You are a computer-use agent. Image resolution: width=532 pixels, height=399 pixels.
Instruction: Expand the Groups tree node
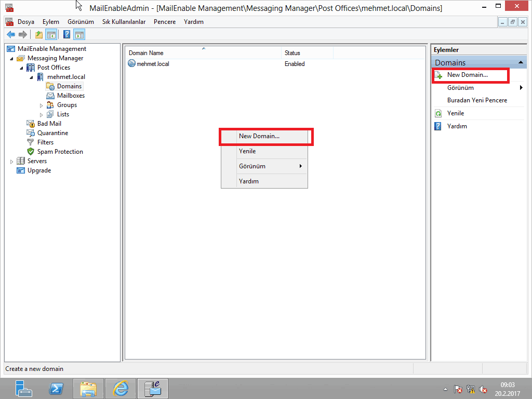(x=42, y=105)
